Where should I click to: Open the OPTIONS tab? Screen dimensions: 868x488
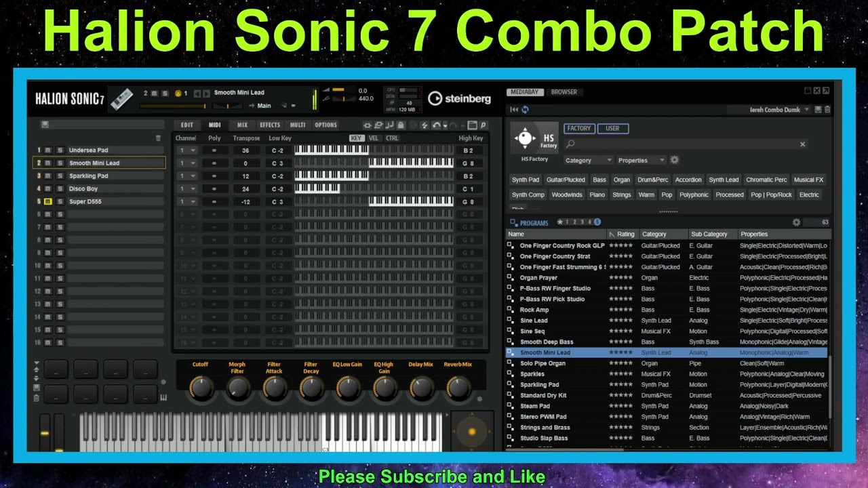325,125
